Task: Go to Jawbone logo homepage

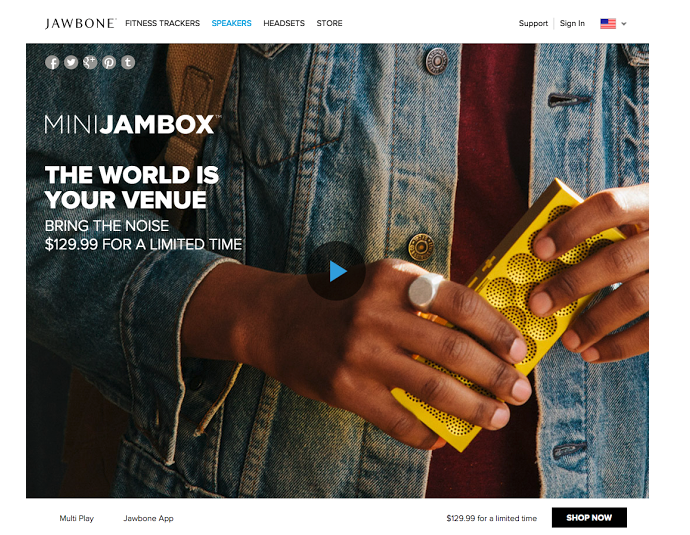Action: (80, 23)
